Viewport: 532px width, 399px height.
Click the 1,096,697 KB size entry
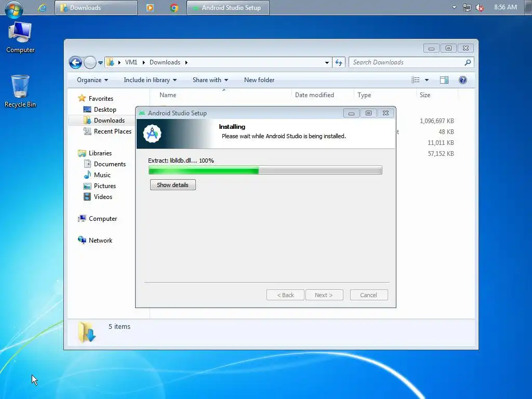(436, 121)
